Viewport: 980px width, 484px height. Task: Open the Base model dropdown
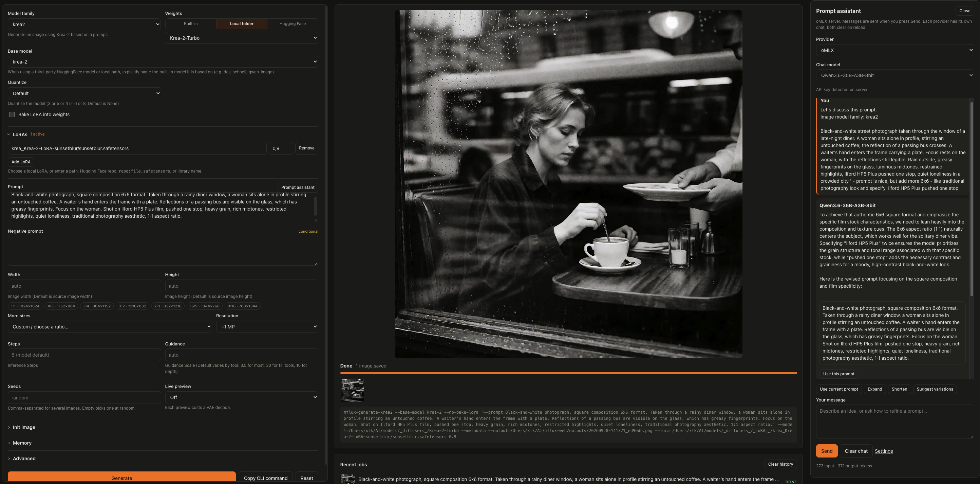click(x=163, y=62)
